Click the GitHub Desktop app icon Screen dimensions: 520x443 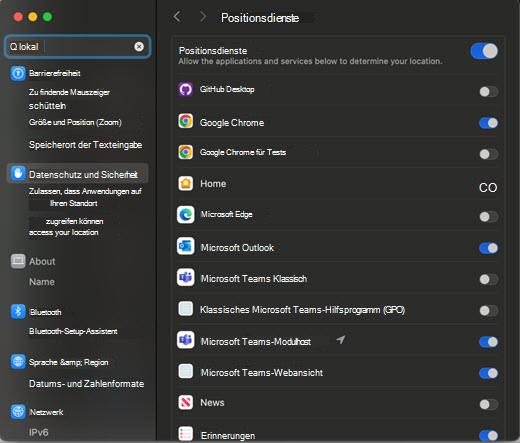[x=185, y=89]
